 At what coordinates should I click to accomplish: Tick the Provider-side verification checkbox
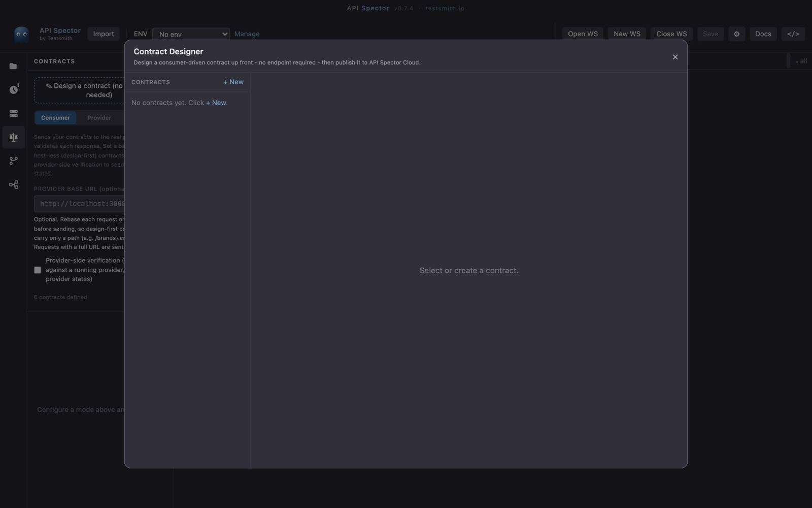38,270
